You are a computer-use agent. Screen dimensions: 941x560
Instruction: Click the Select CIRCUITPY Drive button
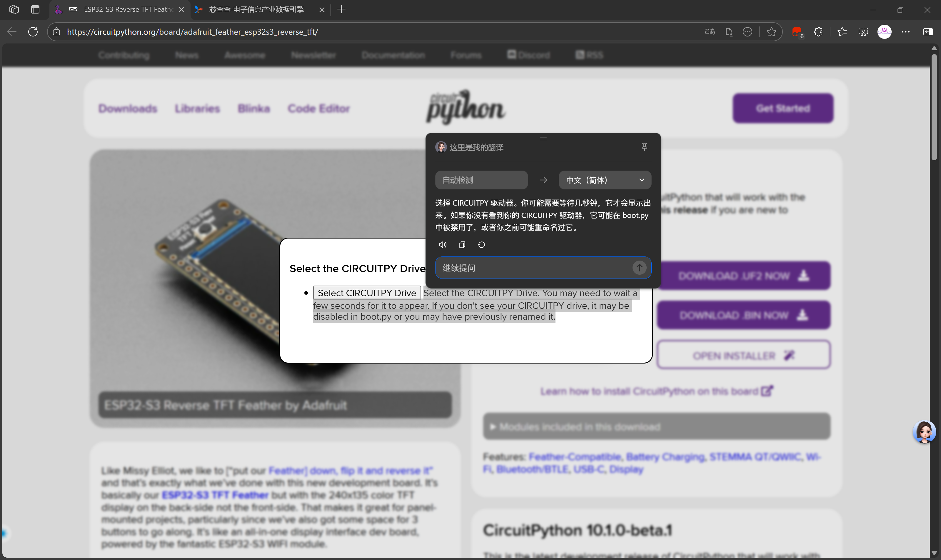[366, 293]
